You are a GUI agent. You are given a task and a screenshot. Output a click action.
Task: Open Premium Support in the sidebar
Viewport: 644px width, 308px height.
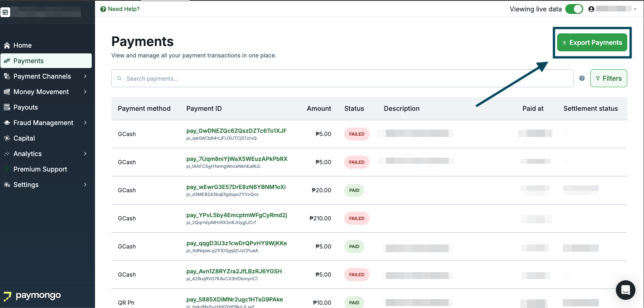click(x=46, y=169)
